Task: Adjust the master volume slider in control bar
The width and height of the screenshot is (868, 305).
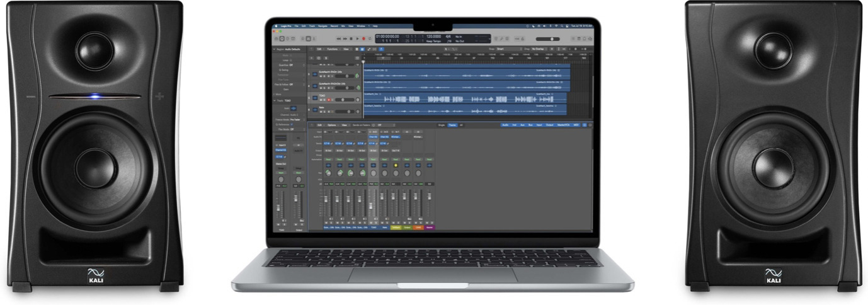Action: click(547, 39)
